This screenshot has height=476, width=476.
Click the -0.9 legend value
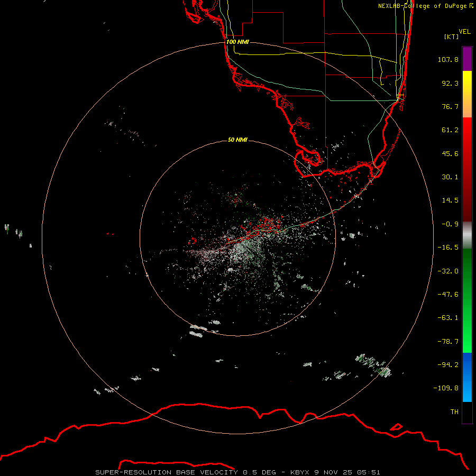(450, 224)
